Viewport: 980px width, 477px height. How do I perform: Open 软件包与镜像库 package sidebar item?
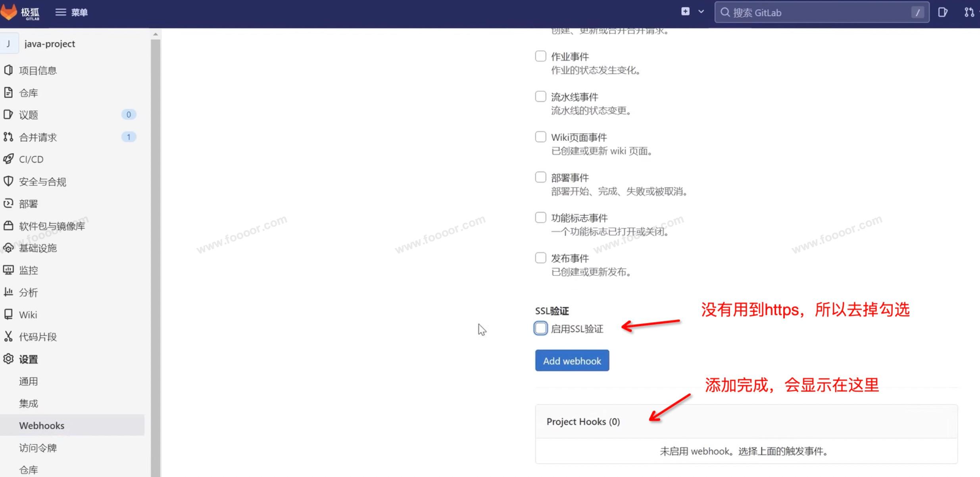click(x=52, y=226)
